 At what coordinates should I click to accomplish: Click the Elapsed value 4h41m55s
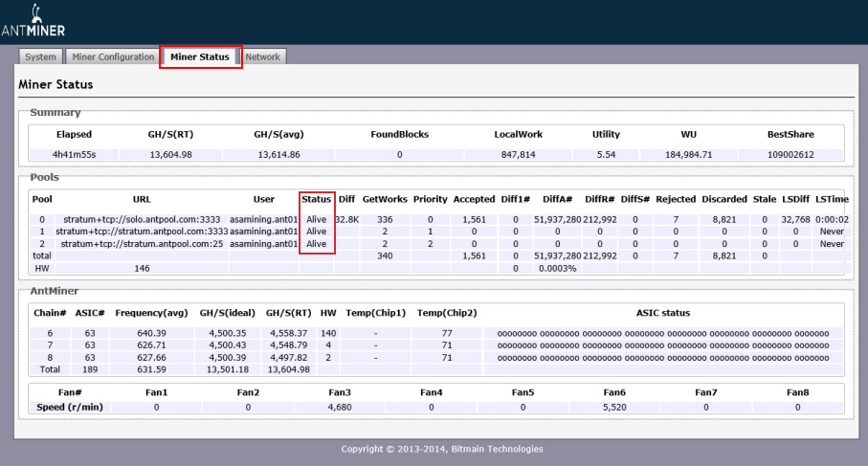click(x=74, y=155)
